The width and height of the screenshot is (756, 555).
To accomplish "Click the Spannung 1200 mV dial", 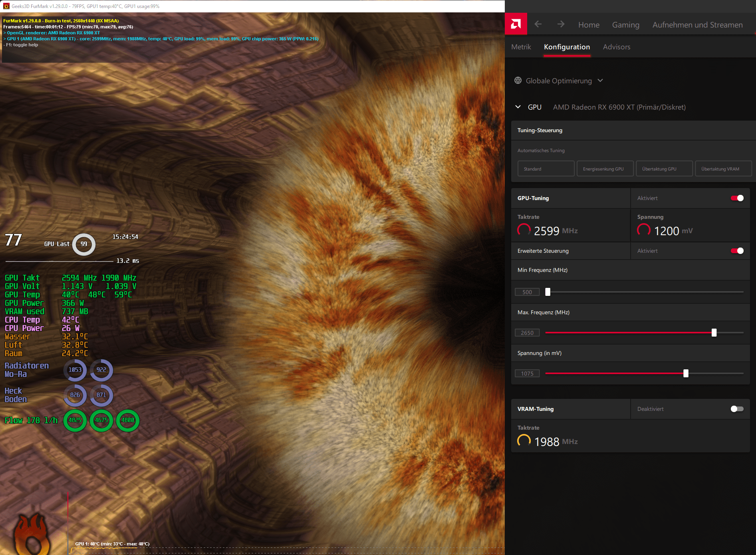I will [644, 230].
